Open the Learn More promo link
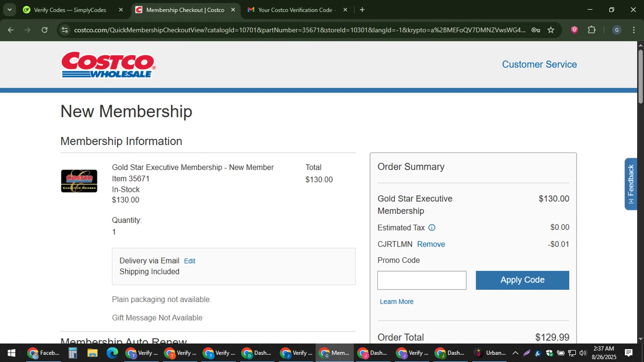 (x=396, y=302)
